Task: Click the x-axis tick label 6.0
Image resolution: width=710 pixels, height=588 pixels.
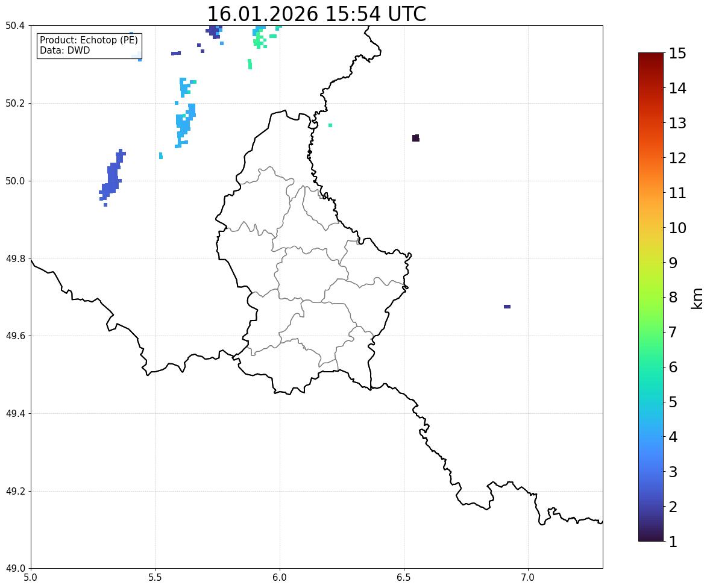Action: point(280,578)
